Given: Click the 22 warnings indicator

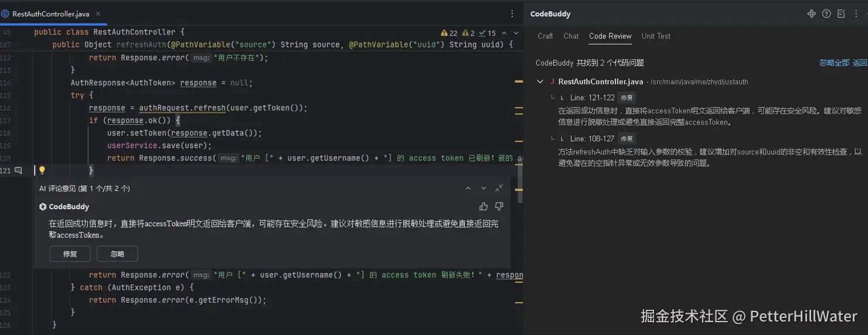Looking at the screenshot, I should pos(449,33).
